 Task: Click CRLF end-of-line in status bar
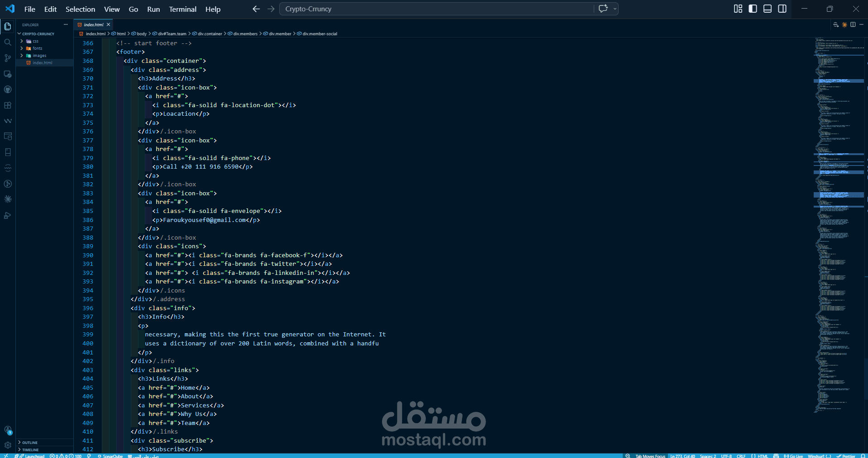coord(741,456)
